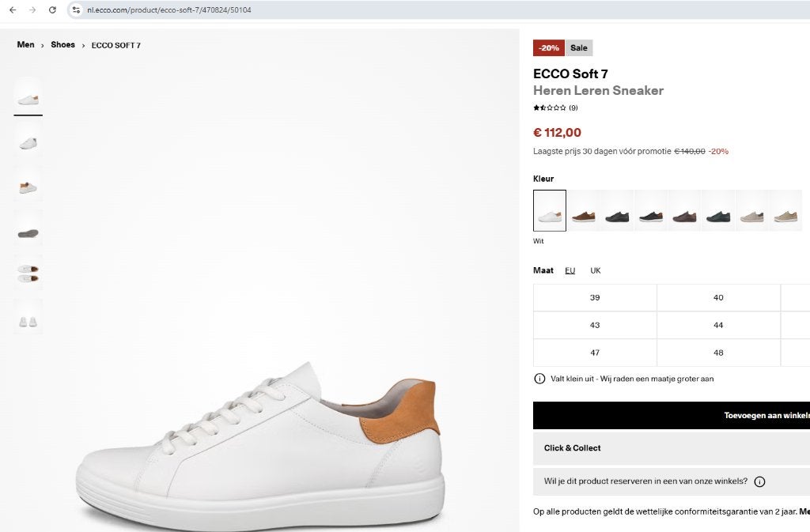
Task: Switch size chart to EU
Action: tap(570, 270)
